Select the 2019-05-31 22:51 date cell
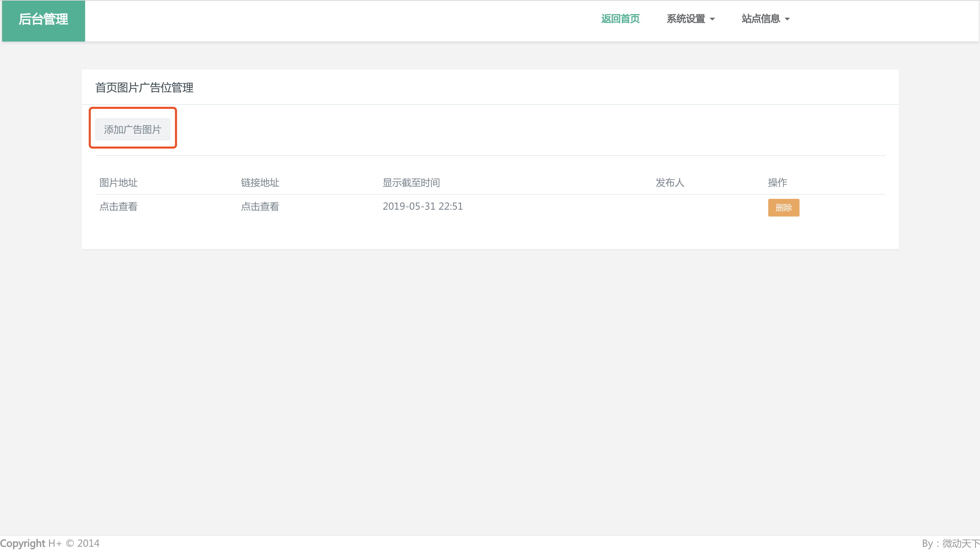 point(423,207)
